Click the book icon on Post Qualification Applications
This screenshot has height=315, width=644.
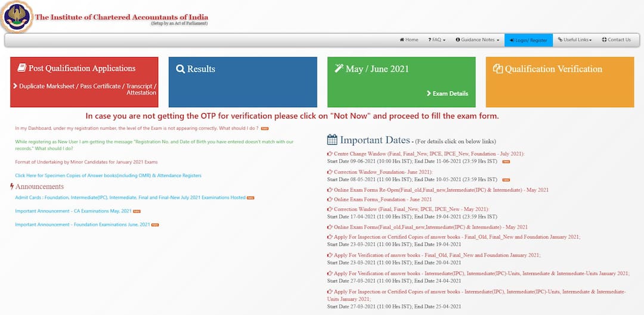(x=21, y=68)
